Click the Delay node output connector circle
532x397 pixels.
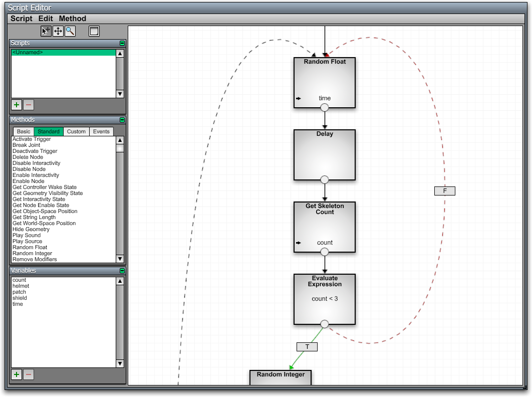click(x=324, y=179)
